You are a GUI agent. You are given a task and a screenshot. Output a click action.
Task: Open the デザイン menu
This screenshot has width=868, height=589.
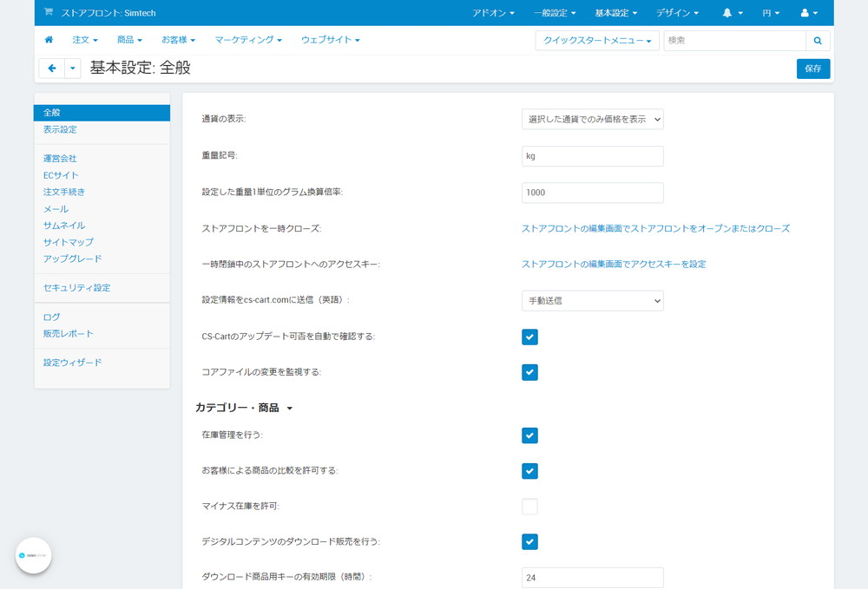coord(677,13)
